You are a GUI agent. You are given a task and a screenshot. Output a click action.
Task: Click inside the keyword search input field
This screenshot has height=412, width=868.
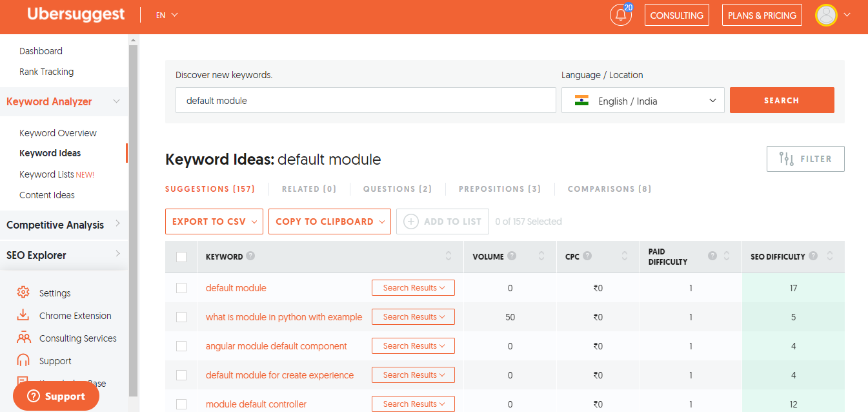pyautogui.click(x=366, y=100)
